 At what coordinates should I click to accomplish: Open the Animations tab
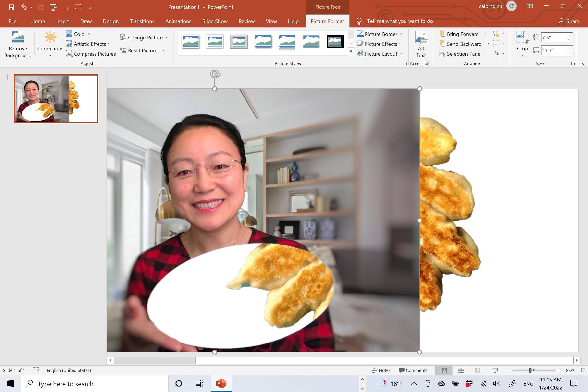pos(178,21)
